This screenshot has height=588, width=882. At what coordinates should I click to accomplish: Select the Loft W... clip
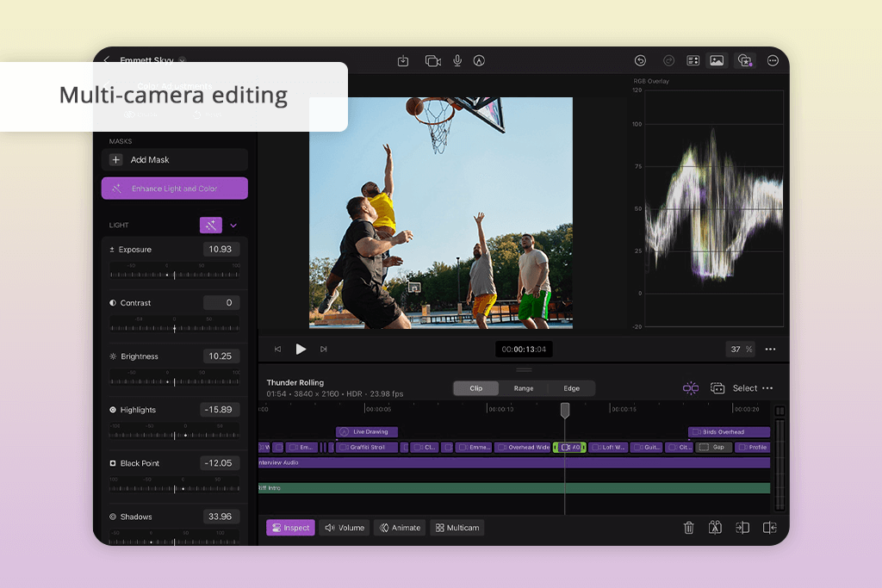[608, 448]
